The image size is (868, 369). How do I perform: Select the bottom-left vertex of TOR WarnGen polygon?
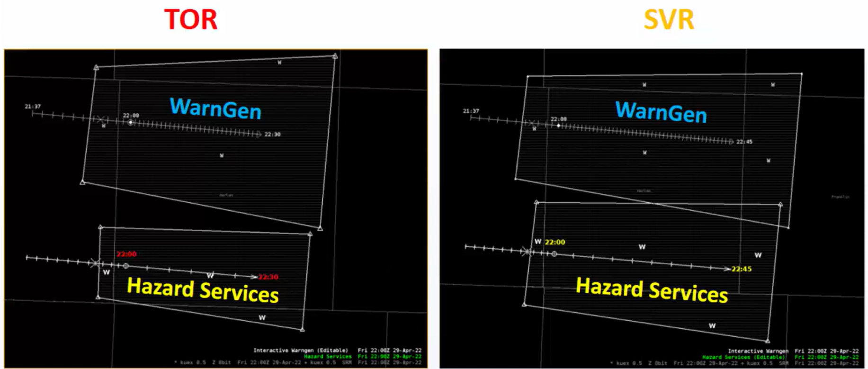tap(82, 182)
